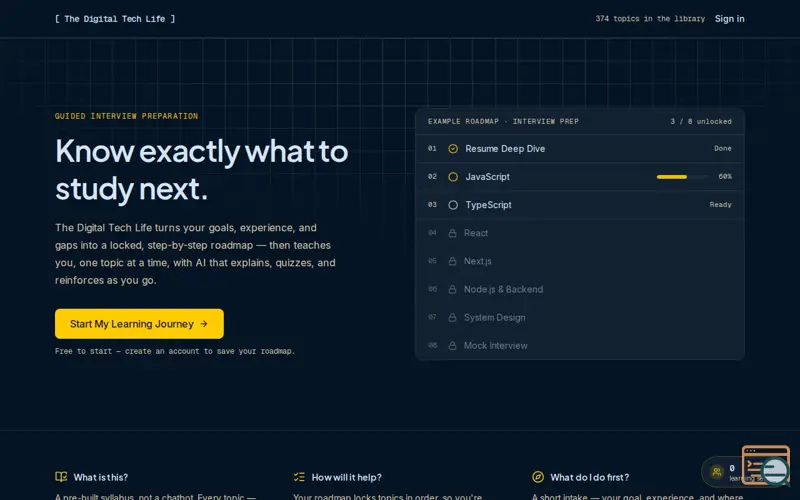Open the learners count people icon
This screenshot has height=500, width=800.
[717, 471]
